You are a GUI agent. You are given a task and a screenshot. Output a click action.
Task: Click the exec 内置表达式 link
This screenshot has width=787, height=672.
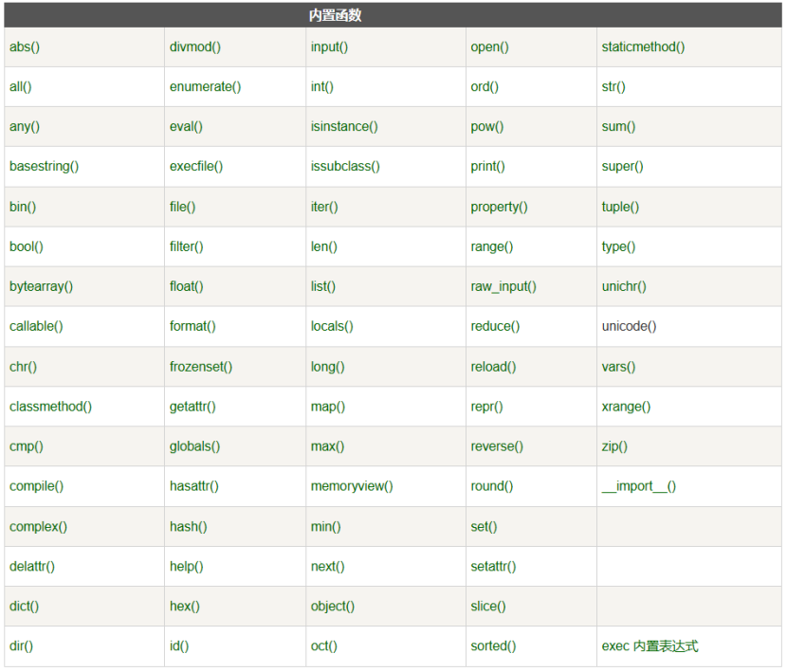(x=650, y=645)
